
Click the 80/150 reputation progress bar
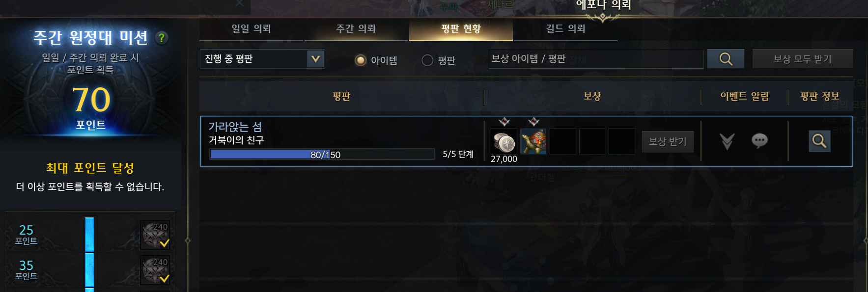322,155
